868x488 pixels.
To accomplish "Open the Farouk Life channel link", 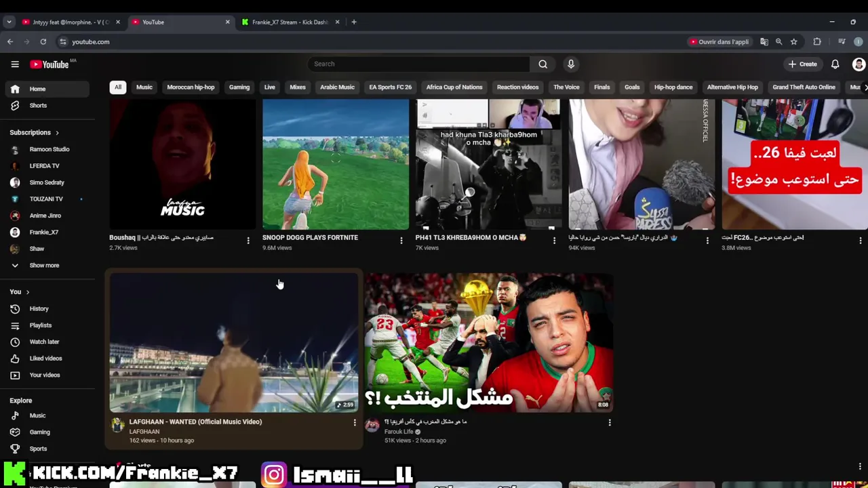I will (x=399, y=432).
